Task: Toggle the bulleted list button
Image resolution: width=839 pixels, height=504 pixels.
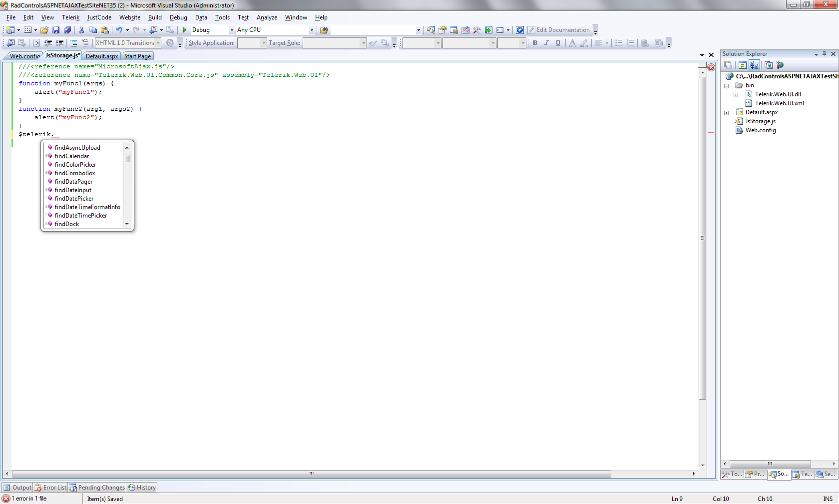Action: coord(618,43)
